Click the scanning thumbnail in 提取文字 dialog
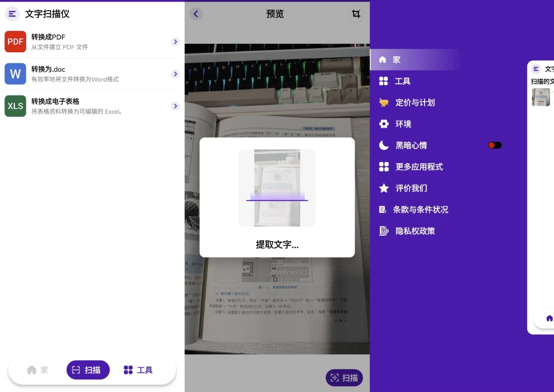Screen dimensions: 554x392 (277, 188)
